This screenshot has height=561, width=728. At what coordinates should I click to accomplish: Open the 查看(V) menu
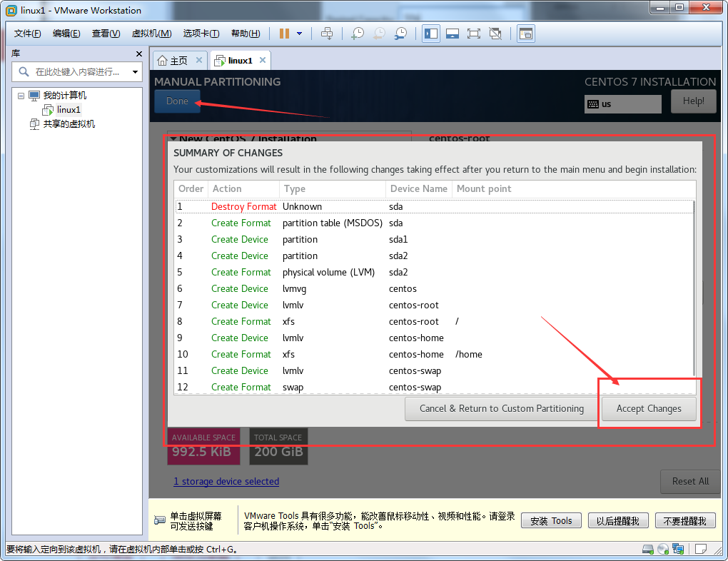(106, 34)
